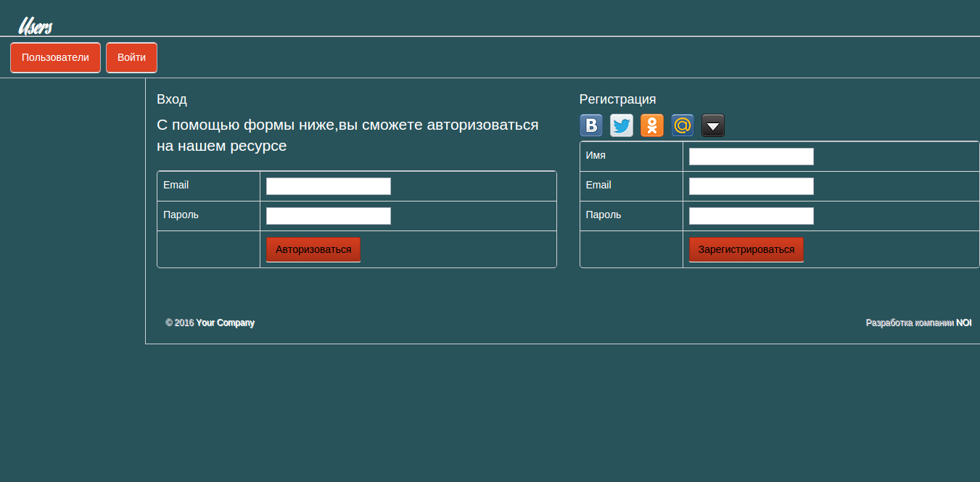
Task: Click the Email label in login form
Action: tap(176, 185)
